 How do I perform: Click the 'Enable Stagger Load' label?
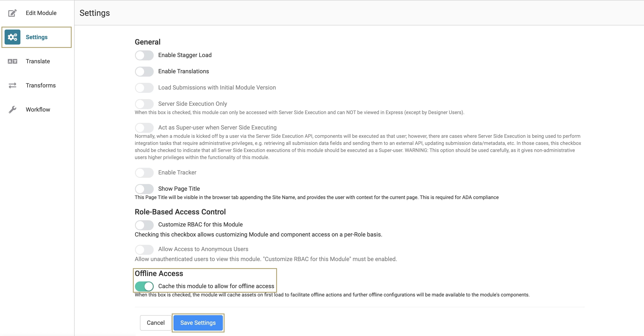point(185,55)
